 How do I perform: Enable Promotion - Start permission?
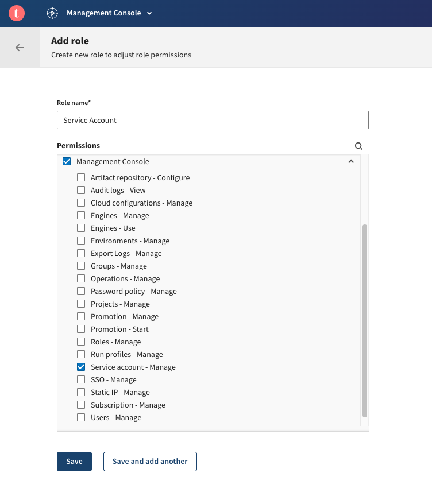(x=81, y=329)
